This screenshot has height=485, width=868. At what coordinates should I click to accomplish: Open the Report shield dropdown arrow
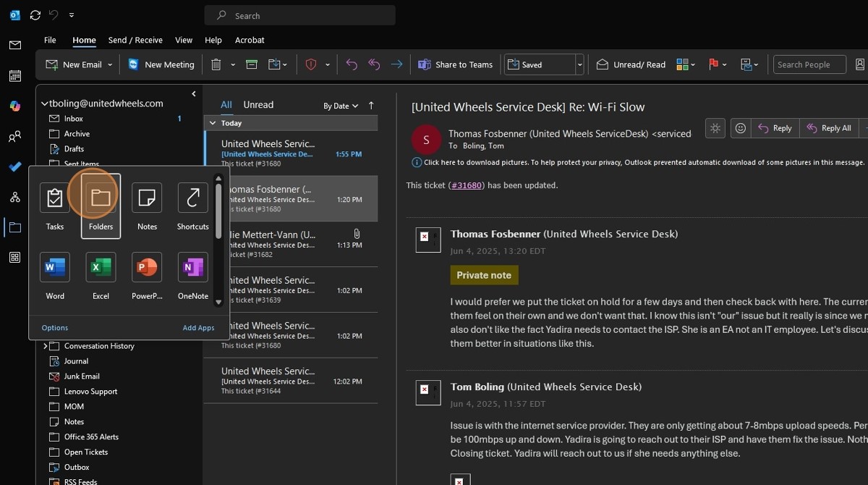(328, 64)
